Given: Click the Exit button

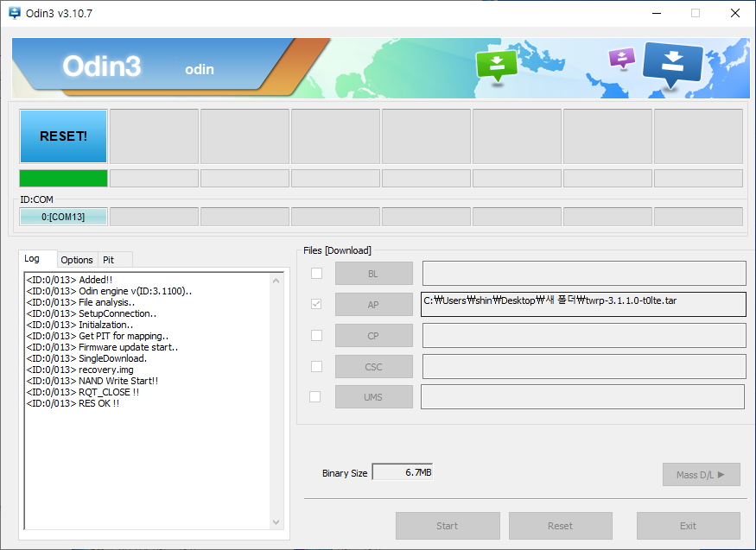Looking at the screenshot, I should tap(688, 526).
